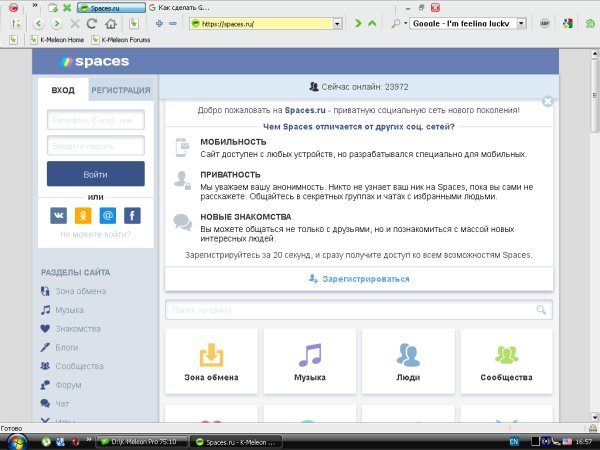Open Блоги in the sidebar
Screen dimensions: 600x450
(x=60, y=347)
